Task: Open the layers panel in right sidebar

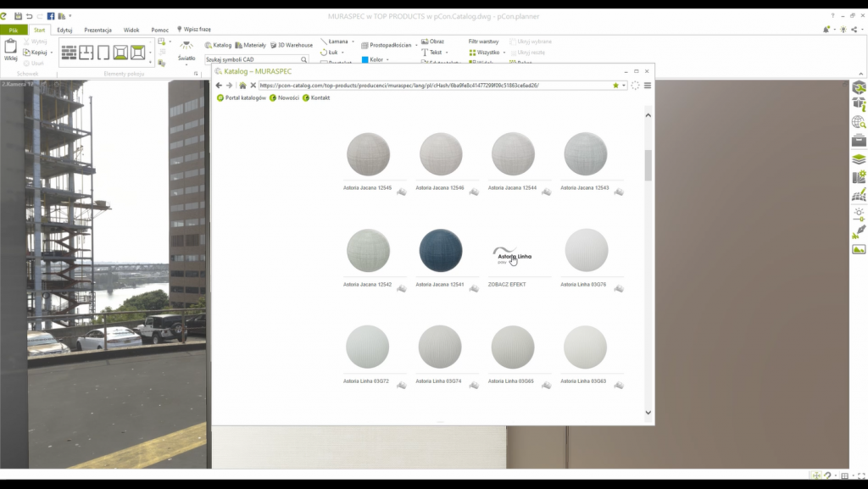Action: pos(859,159)
